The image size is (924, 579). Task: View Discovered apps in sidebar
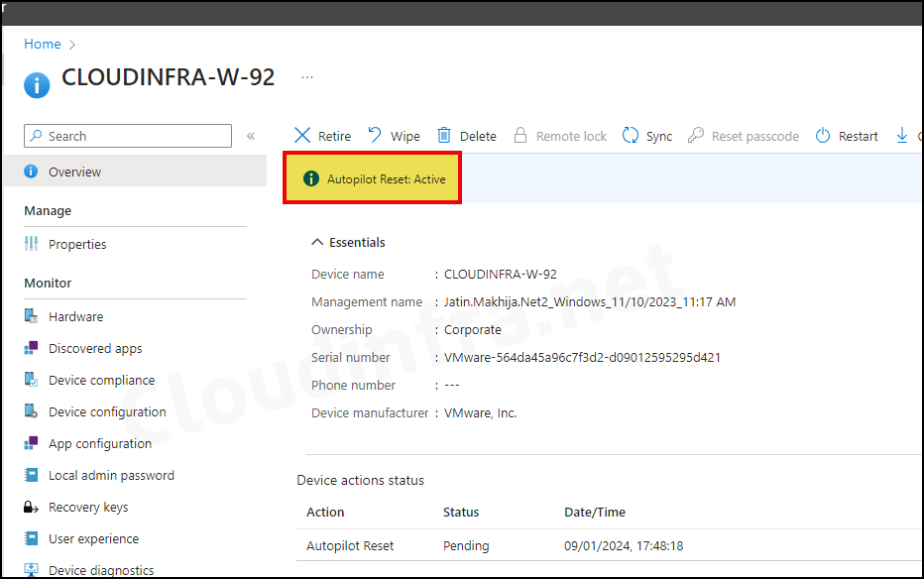94,348
